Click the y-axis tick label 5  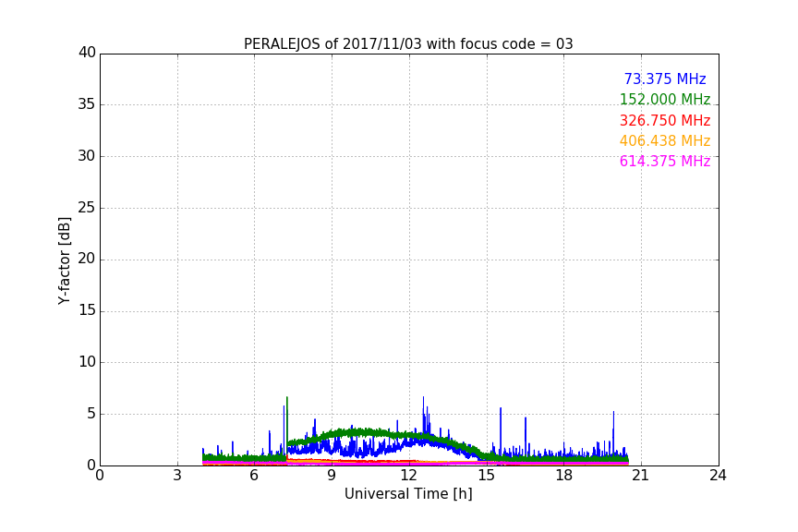tap(91, 414)
